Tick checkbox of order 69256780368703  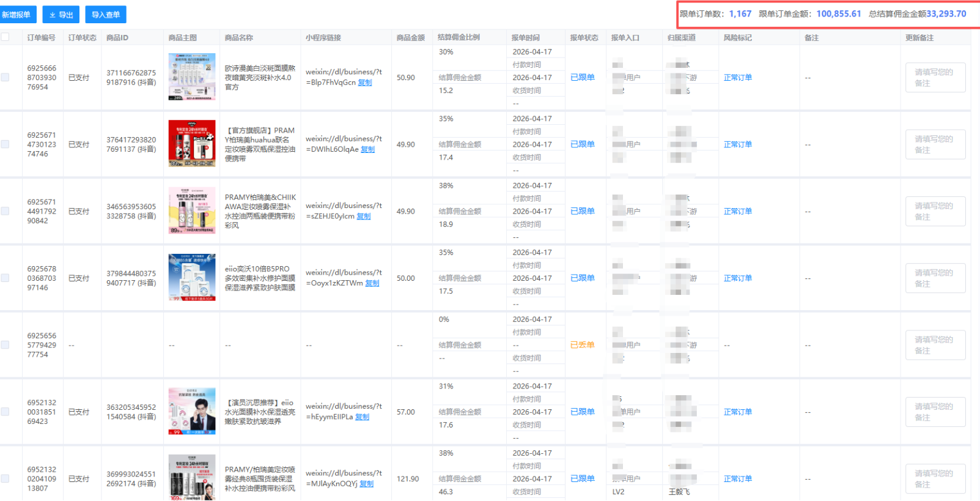click(x=6, y=278)
